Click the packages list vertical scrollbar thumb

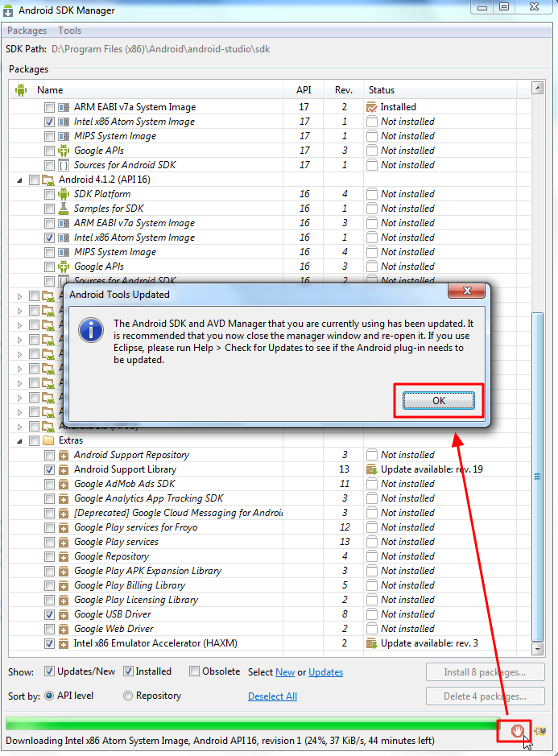point(537,477)
